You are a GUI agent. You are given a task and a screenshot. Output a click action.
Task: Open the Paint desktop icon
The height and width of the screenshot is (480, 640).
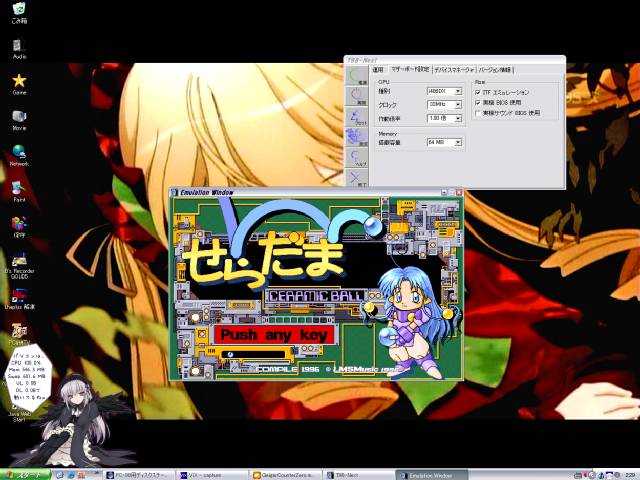click(19, 191)
